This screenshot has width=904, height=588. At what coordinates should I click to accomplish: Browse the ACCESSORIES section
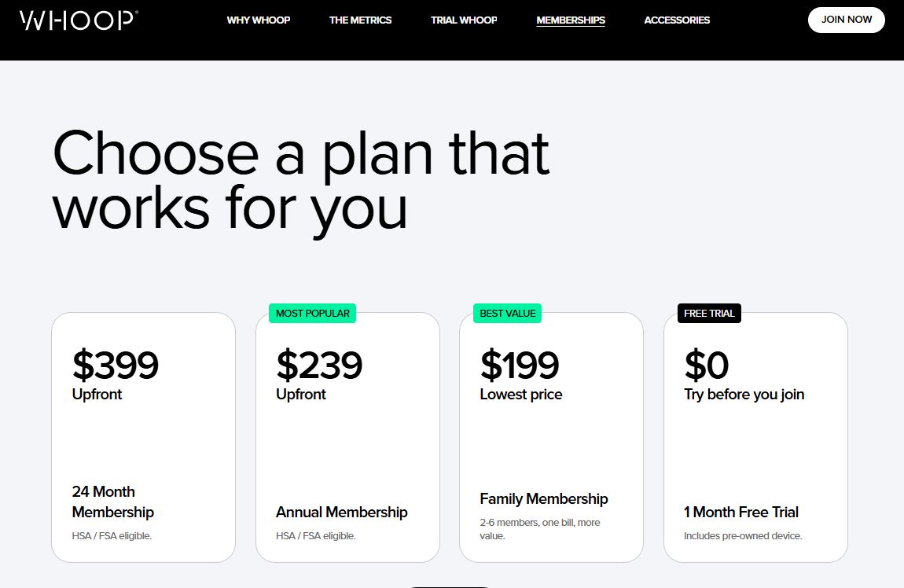tap(676, 20)
